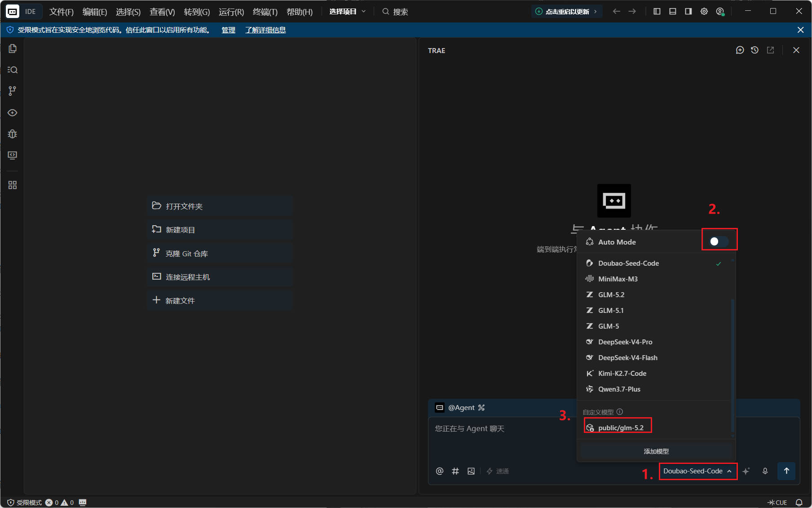The height and width of the screenshot is (508, 812).
Task: Click the @ mention icon in chat
Action: point(440,471)
